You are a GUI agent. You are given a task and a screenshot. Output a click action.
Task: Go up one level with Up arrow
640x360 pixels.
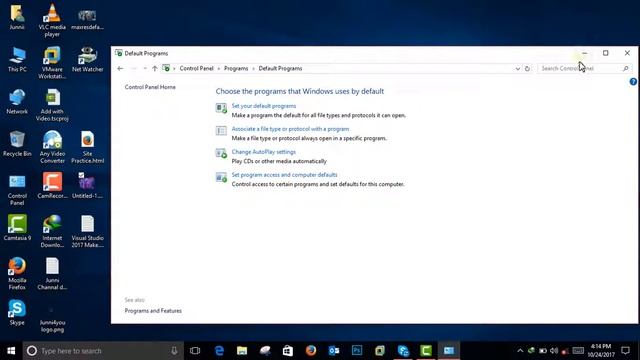pos(155,68)
